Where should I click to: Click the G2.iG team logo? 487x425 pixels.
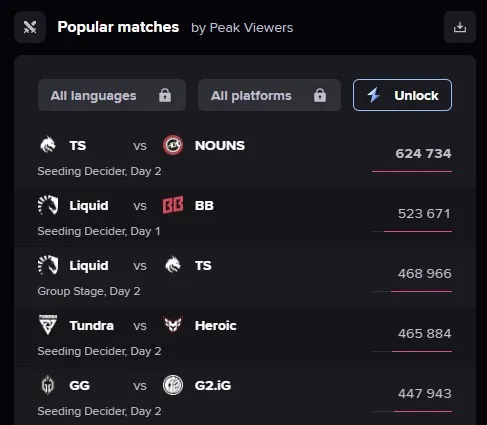[173, 385]
